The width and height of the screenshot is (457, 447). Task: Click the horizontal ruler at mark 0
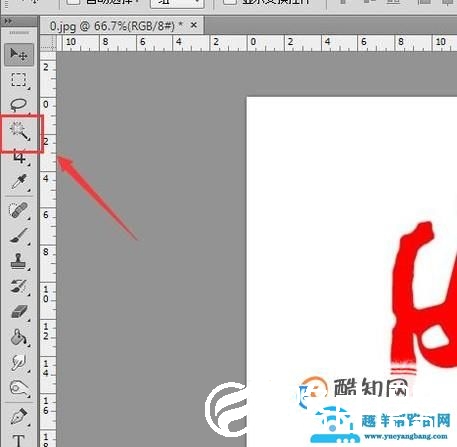point(253,43)
